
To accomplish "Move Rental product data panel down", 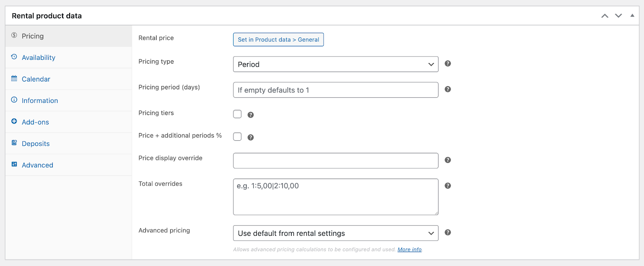I will tap(618, 16).
